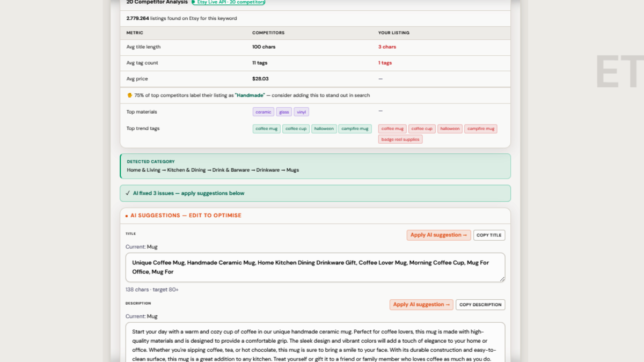Click the 11 tags competitor value

(x=260, y=63)
